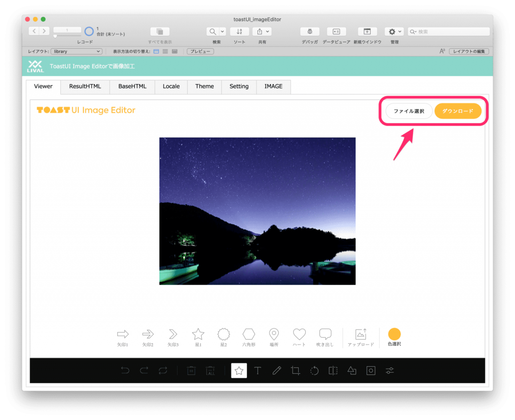Open the 検索 search options chevron
This screenshot has width=515, height=420.
tap(221, 31)
